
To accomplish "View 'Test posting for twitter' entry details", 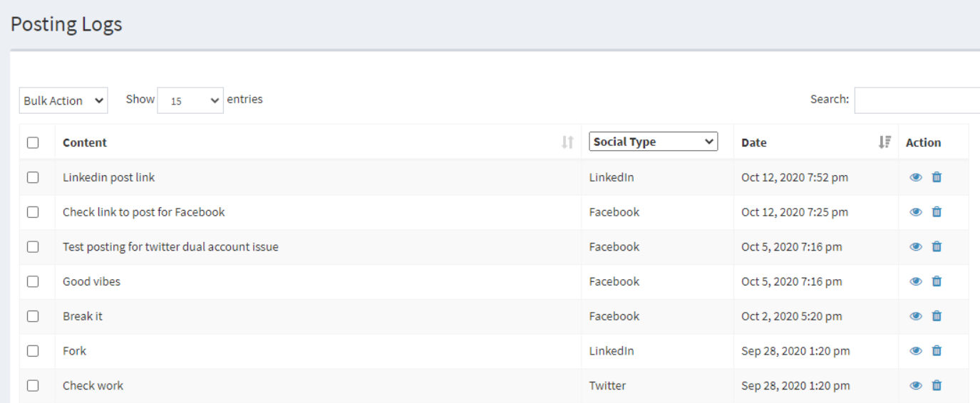I will 916,246.
